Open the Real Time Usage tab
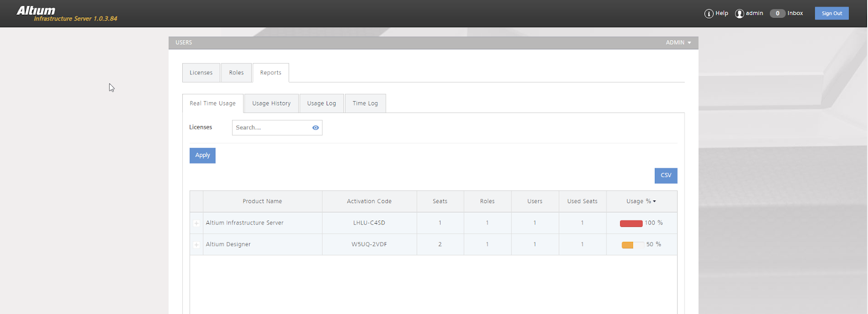Image resolution: width=868 pixels, height=314 pixels. [213, 103]
